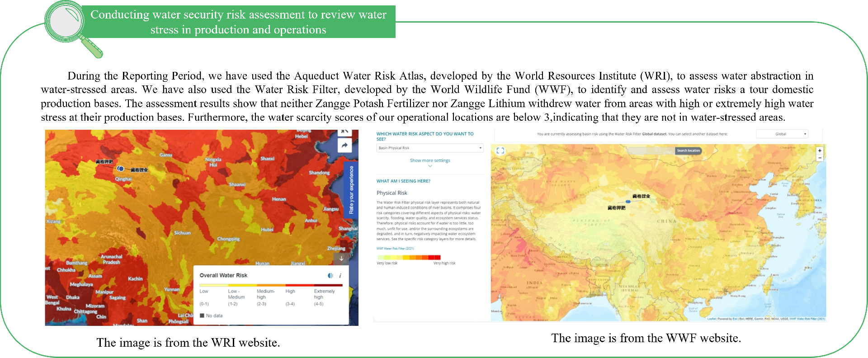
Task: Open the Overall Water Risk info icon
Action: [x=340, y=275]
